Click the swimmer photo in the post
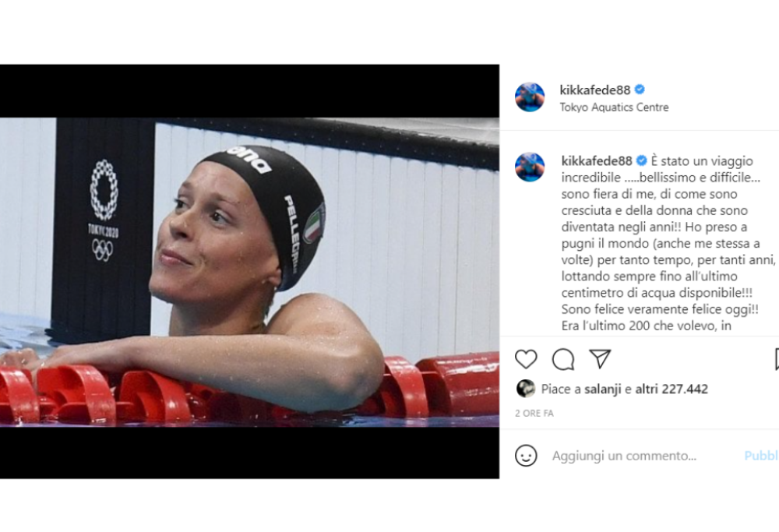 [x=249, y=272]
